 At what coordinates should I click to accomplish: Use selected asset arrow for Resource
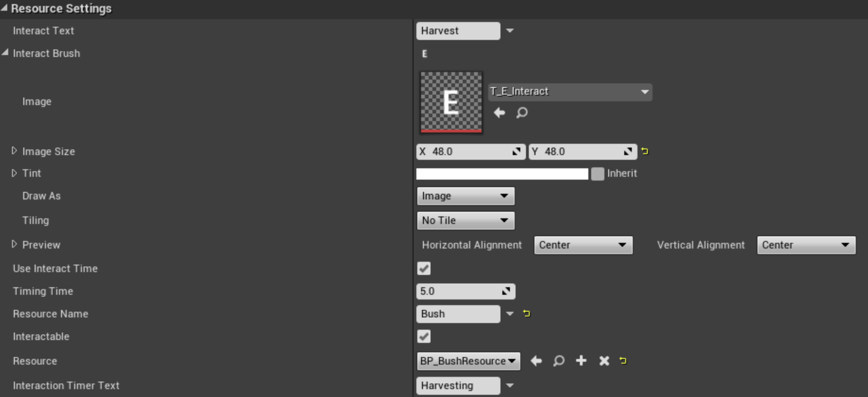[536, 361]
